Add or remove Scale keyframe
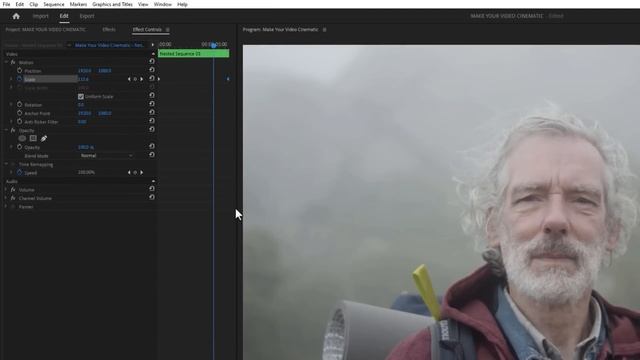This screenshot has height=360, width=640. click(135, 79)
